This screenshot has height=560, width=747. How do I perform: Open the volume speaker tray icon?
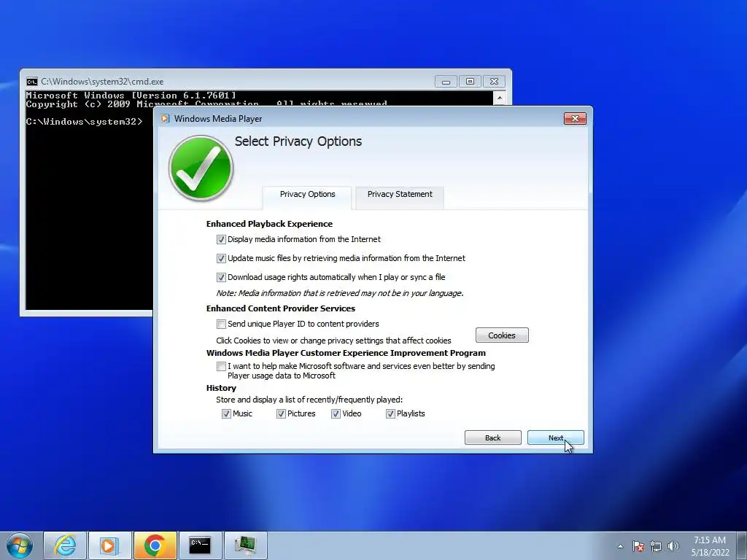click(x=673, y=546)
